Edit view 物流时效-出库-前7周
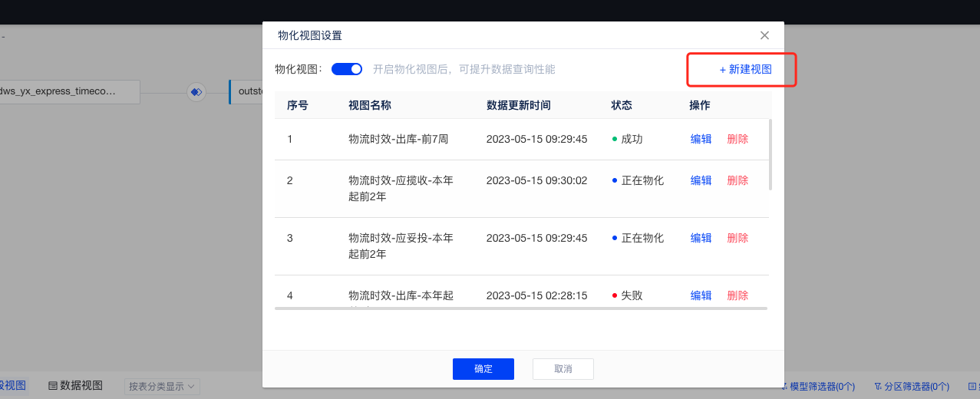This screenshot has width=980, height=399. point(701,139)
